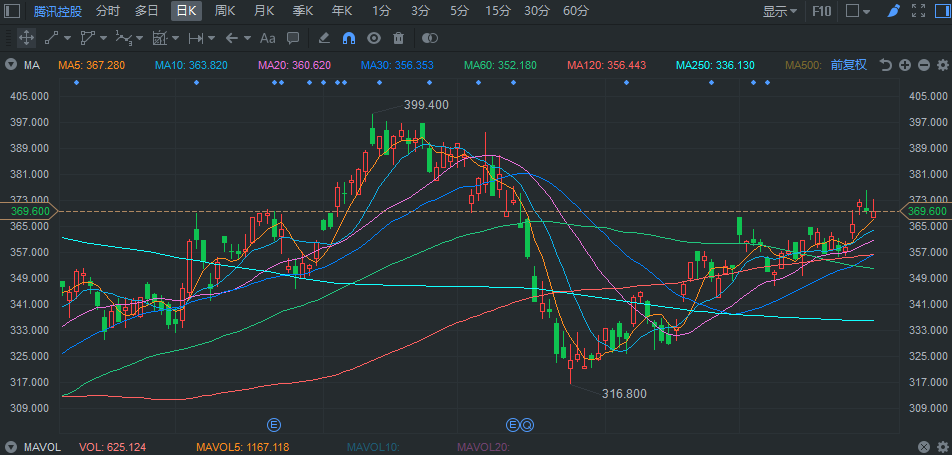
Task: Add a comment bubble annotation
Action: point(293,38)
